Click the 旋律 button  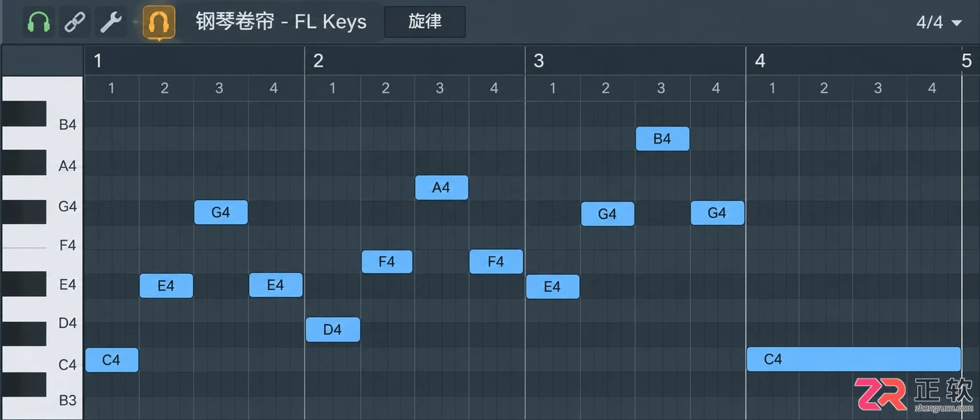(x=425, y=22)
